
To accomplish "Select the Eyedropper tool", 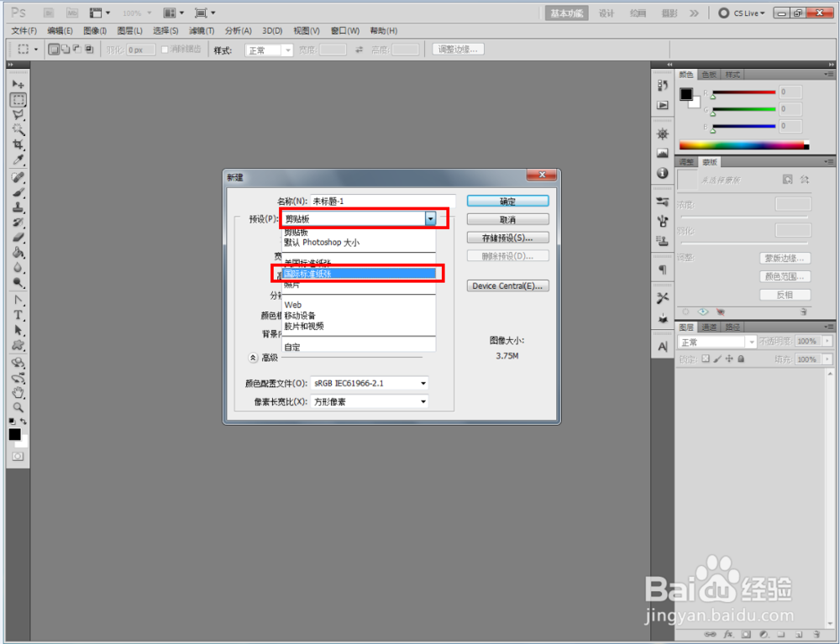I will pyautogui.click(x=18, y=160).
